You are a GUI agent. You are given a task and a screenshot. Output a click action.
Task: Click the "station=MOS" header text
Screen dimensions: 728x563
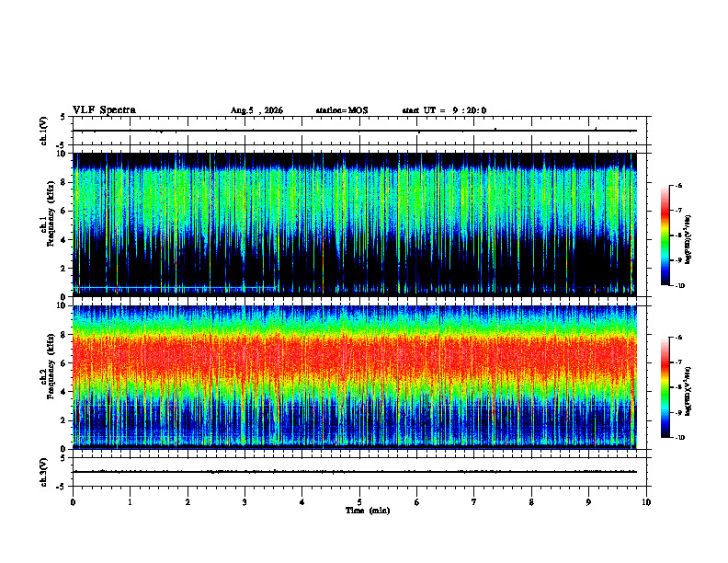click(x=342, y=110)
